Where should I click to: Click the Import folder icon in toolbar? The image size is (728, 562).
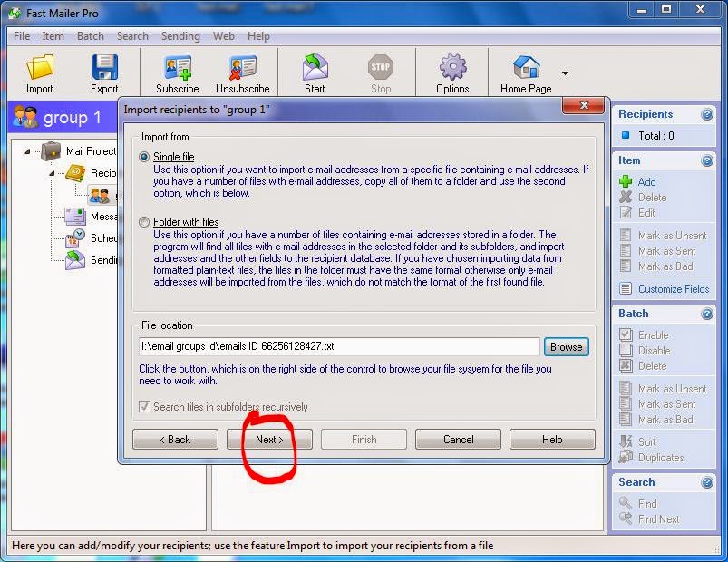click(40, 67)
